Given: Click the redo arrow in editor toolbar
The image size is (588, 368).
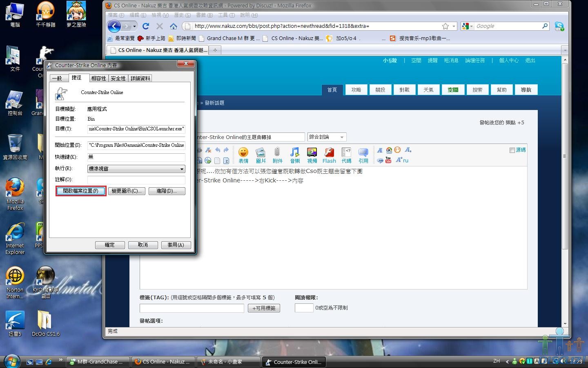Looking at the screenshot, I should [226, 150].
